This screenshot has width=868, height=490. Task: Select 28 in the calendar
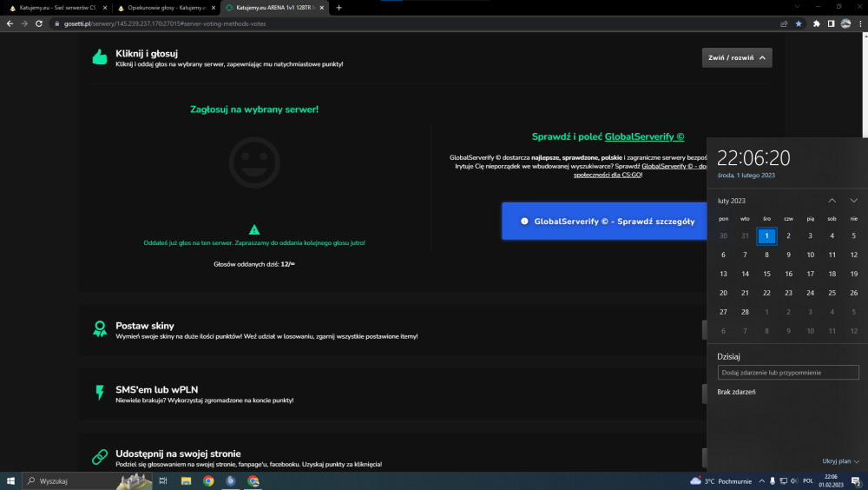click(745, 312)
